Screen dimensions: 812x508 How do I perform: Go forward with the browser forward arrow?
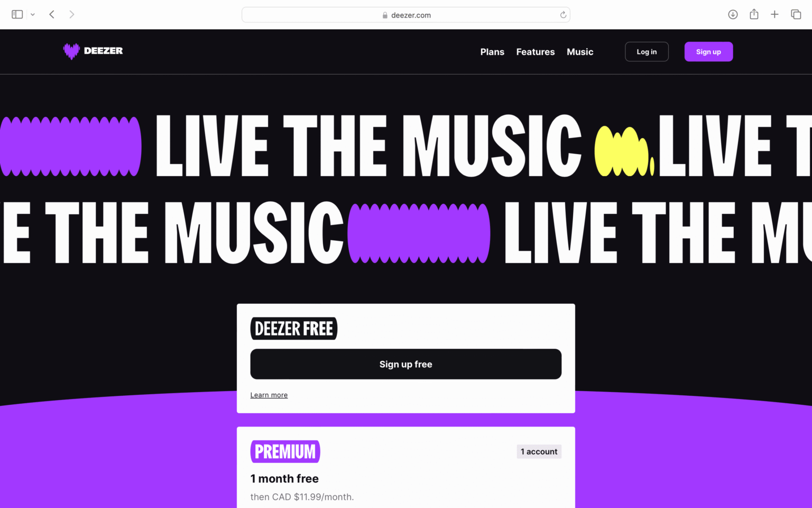[x=71, y=14]
